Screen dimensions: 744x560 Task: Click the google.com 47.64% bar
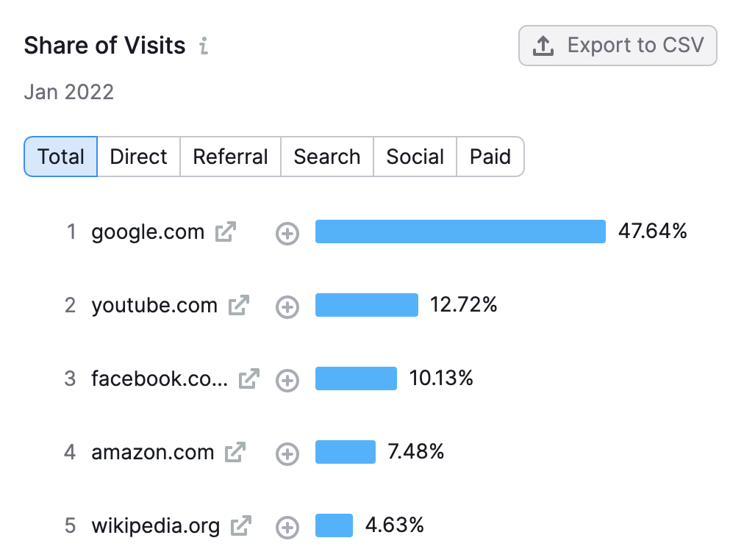pyautogui.click(x=460, y=231)
